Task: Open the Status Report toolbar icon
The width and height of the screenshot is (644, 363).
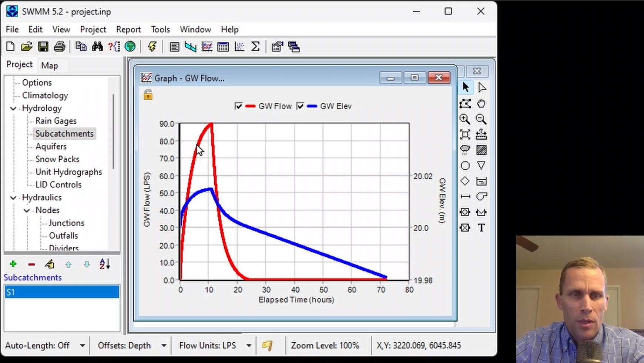Action: [x=174, y=47]
